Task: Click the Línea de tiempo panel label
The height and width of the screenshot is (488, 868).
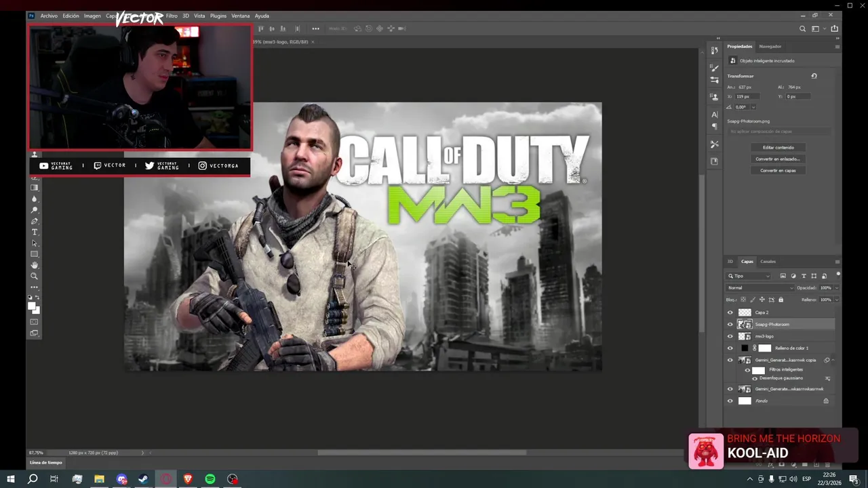Action: (45, 462)
